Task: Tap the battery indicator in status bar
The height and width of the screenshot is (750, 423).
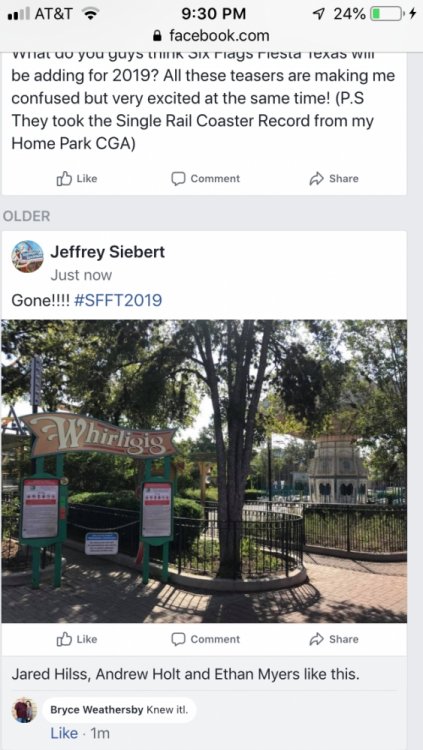Action: [386, 14]
